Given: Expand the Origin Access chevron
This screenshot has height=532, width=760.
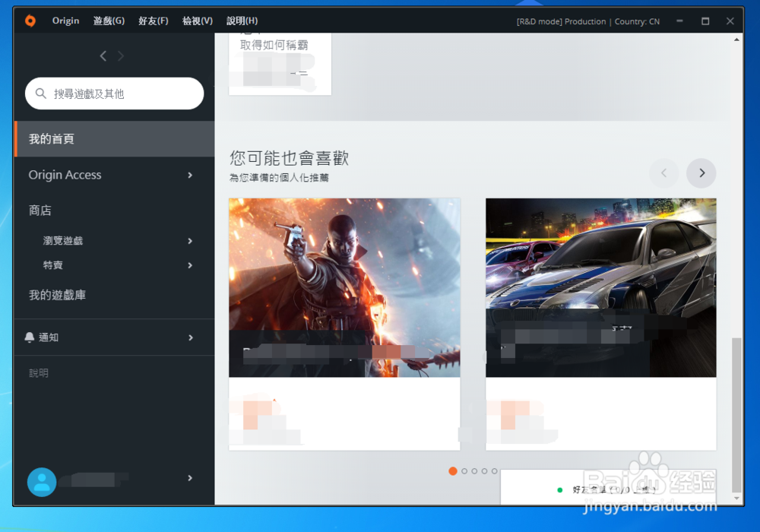Looking at the screenshot, I should click(x=189, y=175).
